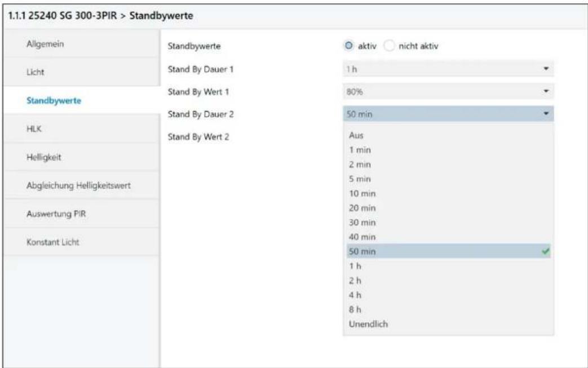
Task: Select the 'Unendlich' option
Action: pos(449,324)
